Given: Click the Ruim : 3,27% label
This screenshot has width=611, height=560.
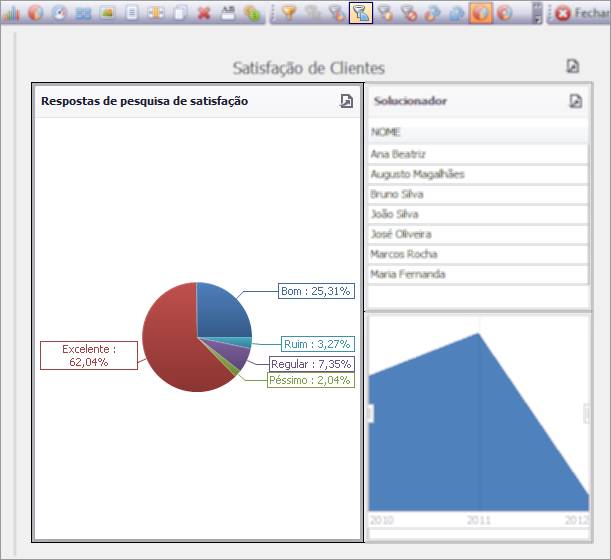Looking at the screenshot, I should pyautogui.click(x=318, y=344).
